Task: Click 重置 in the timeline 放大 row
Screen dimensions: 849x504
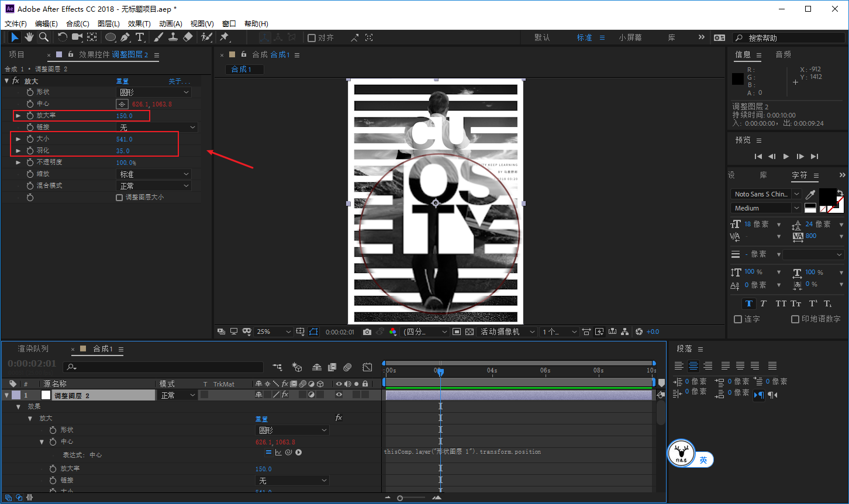Action: (261, 419)
